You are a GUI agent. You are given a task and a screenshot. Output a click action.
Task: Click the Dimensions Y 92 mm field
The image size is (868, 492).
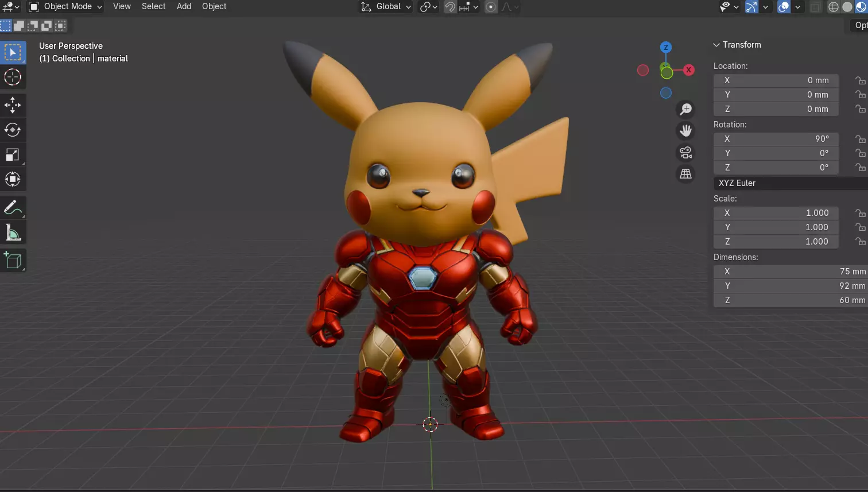pyautogui.click(x=790, y=286)
